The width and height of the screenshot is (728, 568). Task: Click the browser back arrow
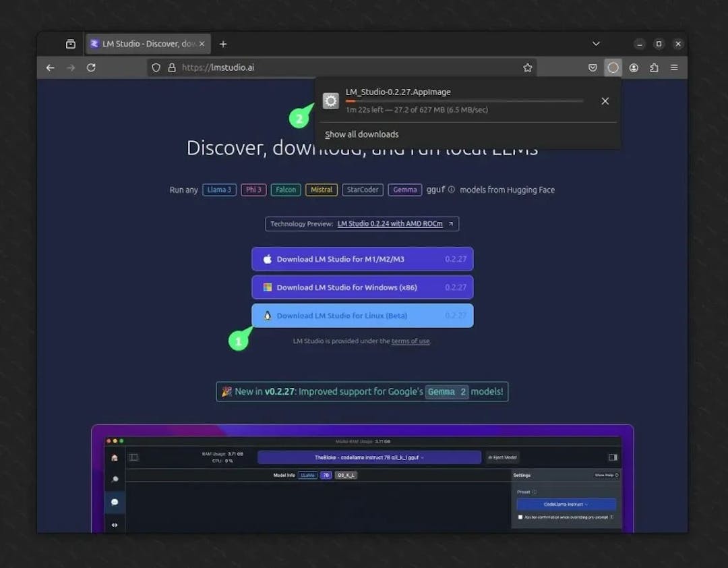[50, 67]
